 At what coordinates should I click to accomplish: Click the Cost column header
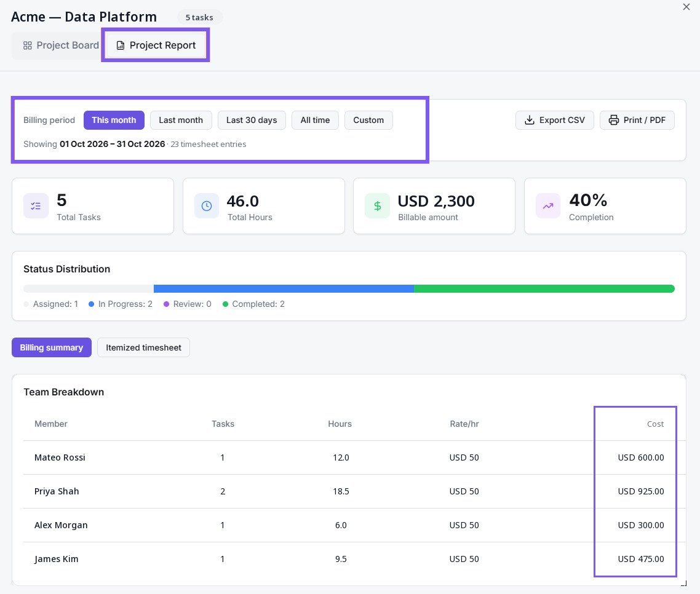(655, 424)
